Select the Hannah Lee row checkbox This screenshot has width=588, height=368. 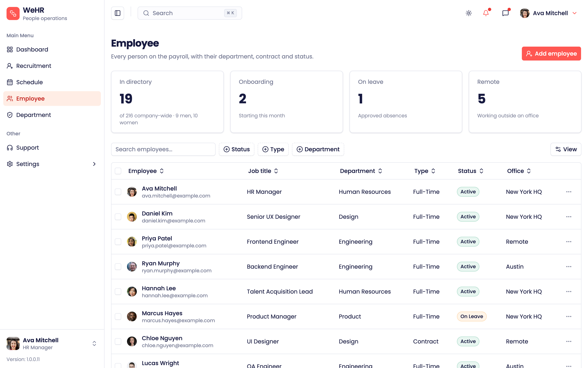(118, 292)
